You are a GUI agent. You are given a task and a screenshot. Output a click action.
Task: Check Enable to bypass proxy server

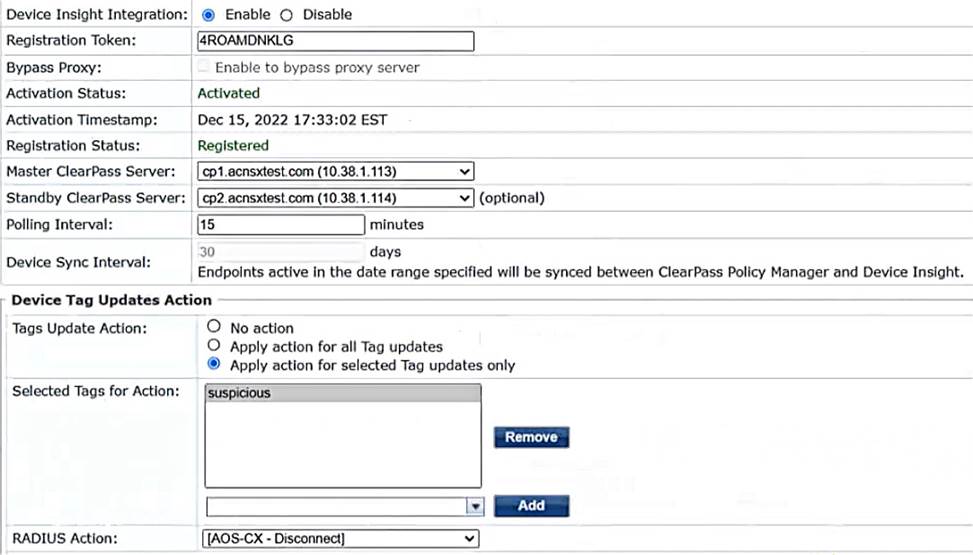pos(203,66)
